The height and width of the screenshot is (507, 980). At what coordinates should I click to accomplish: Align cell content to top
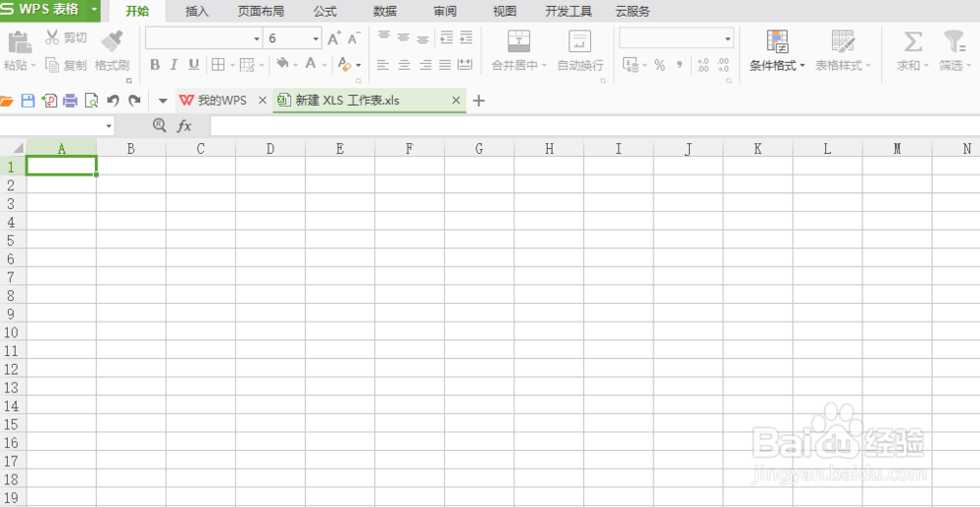(384, 36)
